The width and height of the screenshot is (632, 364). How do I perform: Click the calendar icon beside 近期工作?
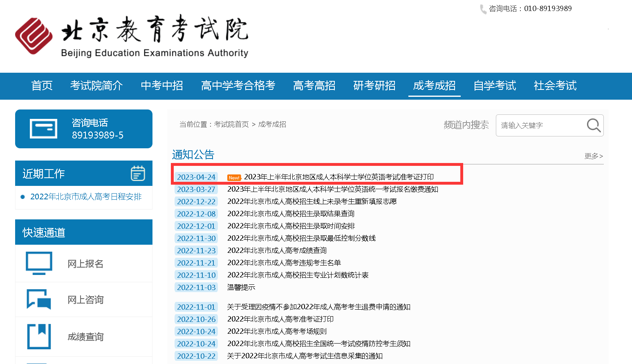coord(138,173)
